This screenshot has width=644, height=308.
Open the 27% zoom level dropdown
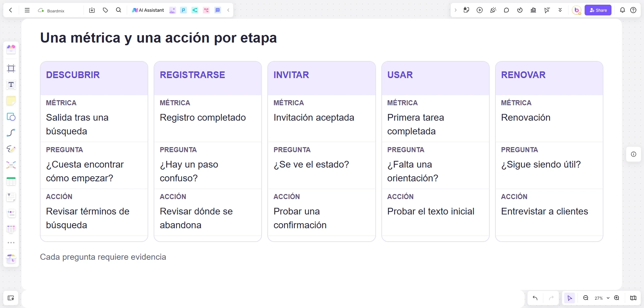(x=602, y=298)
